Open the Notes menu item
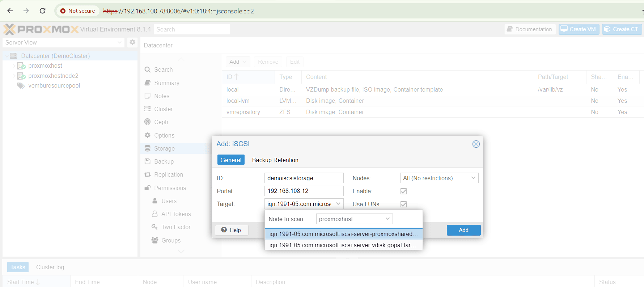 point(161,96)
